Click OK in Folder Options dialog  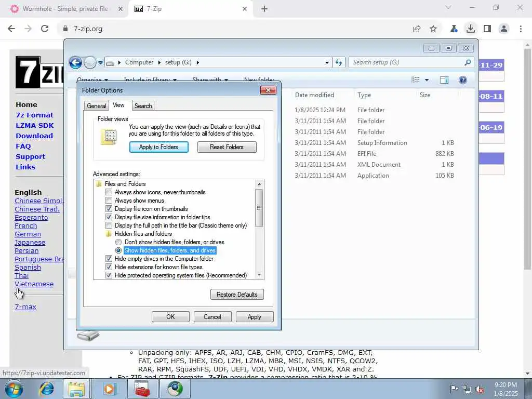click(x=170, y=317)
